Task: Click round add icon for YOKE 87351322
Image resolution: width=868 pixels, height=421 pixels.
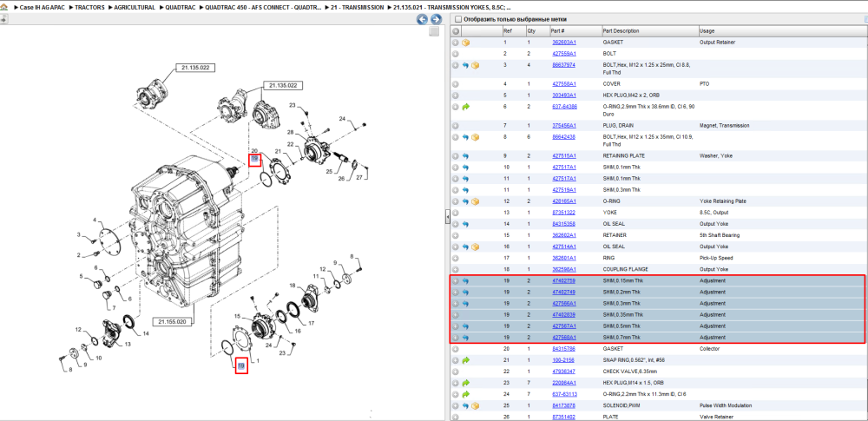Action: (456, 213)
